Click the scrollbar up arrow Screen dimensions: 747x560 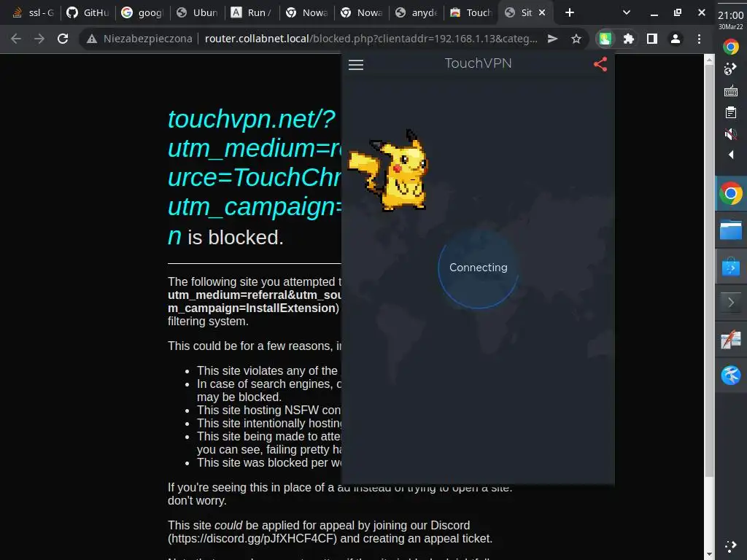[709, 60]
